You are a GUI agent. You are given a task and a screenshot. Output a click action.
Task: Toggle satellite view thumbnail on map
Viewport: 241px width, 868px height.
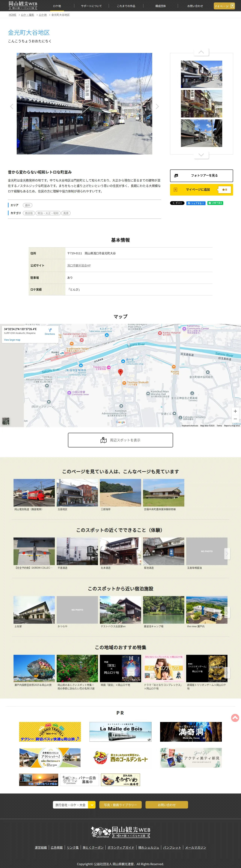[6, 421]
